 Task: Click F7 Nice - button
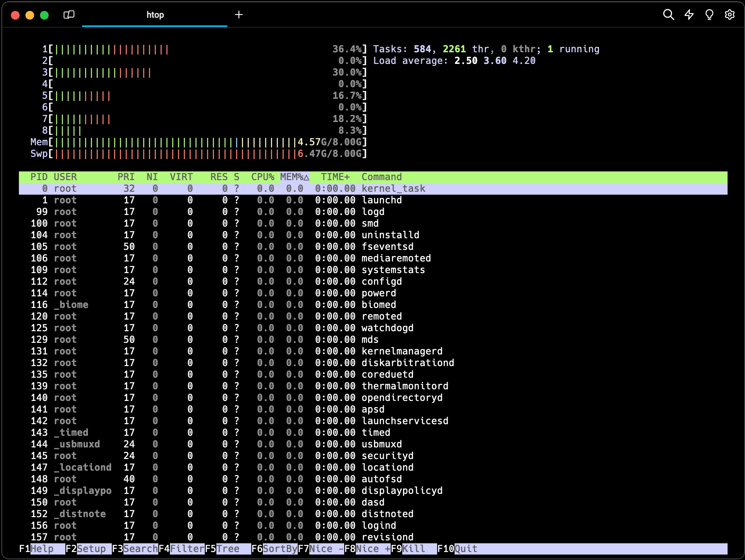tap(321, 549)
